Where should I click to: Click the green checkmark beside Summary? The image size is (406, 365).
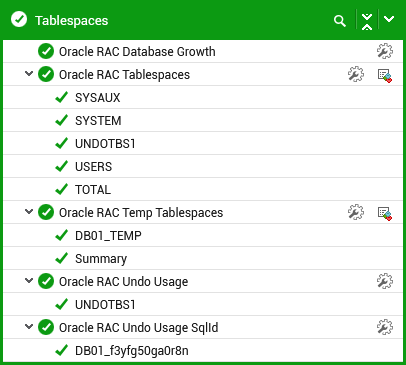[x=62, y=258]
